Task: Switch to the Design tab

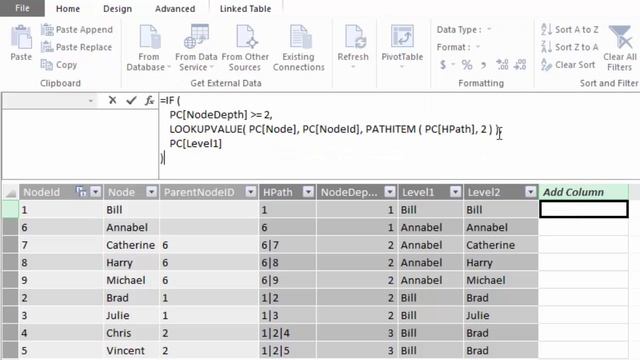Action: coord(118,9)
